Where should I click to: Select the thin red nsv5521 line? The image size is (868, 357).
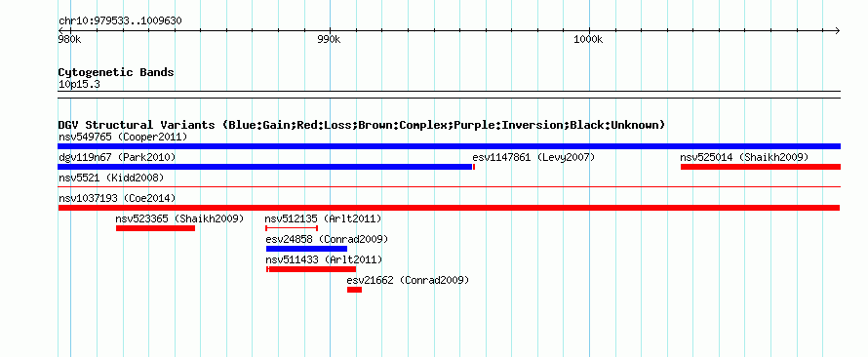[x=449, y=187]
